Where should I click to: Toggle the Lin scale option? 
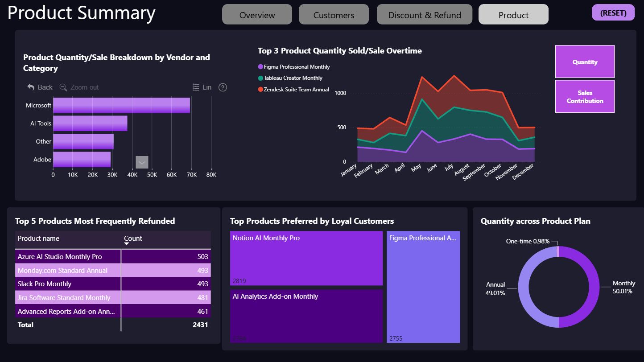point(202,87)
